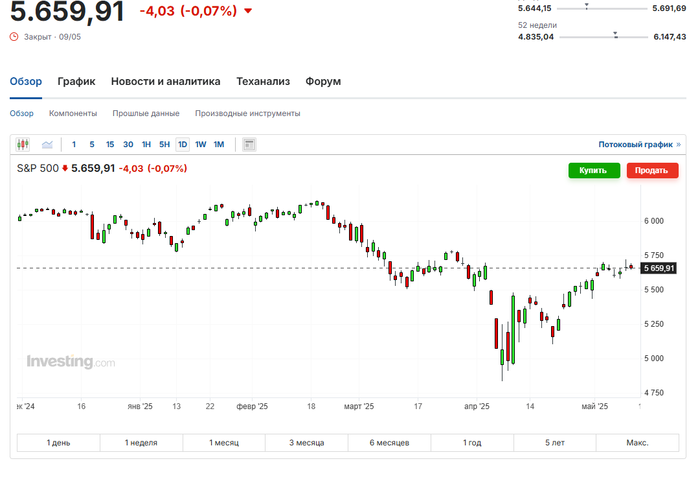Switch the chart to 5H interval
700x483 pixels.
(164, 145)
